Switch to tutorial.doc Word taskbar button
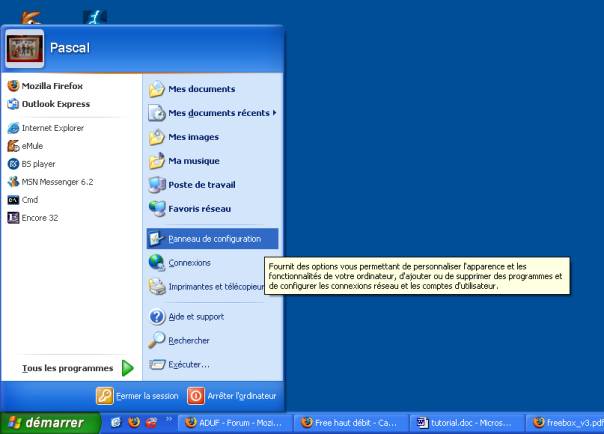Viewport: 604px width, 434px height. tap(467, 423)
